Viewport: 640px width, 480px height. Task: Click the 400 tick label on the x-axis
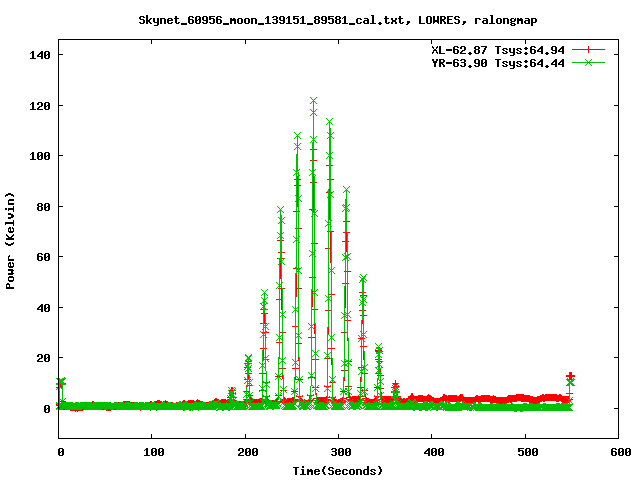[432, 453]
